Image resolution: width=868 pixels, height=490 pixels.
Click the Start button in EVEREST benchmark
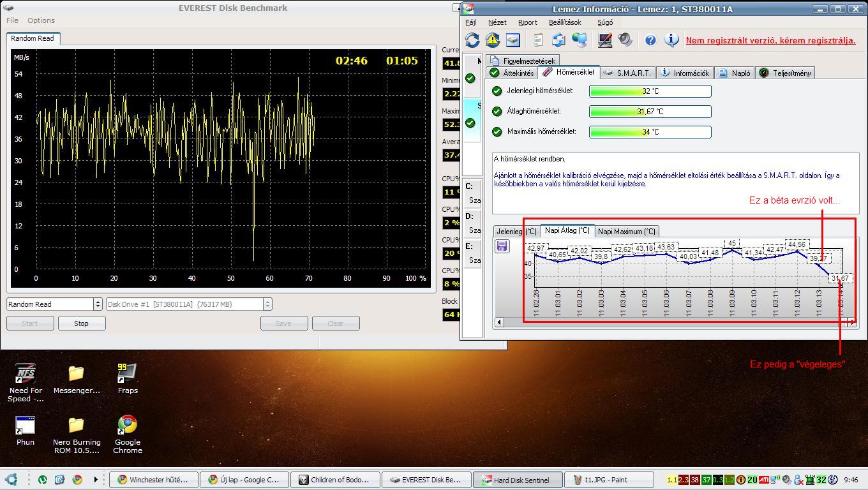[30, 323]
